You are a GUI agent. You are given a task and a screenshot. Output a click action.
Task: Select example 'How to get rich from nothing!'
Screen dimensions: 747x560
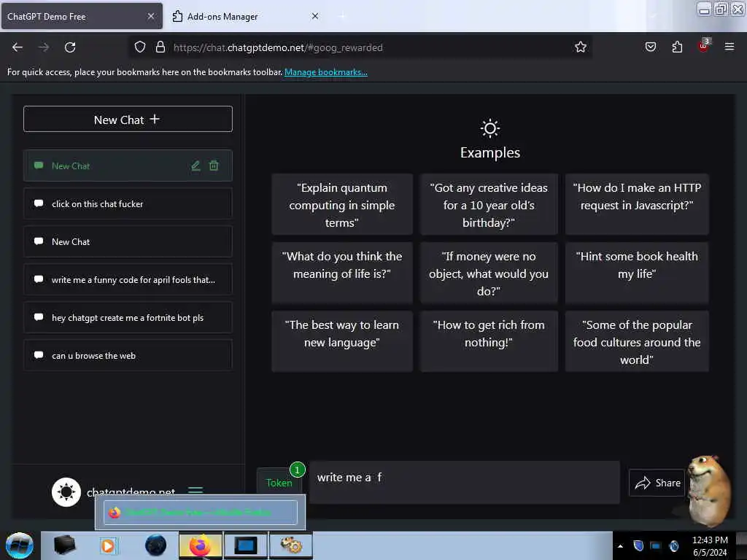coord(489,341)
